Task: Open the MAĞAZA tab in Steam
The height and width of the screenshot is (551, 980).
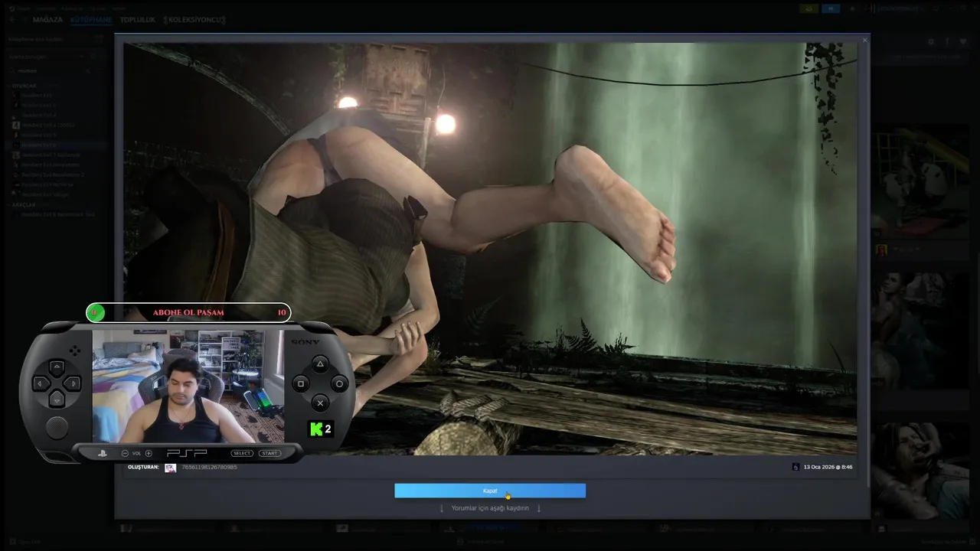Action: pyautogui.click(x=47, y=19)
